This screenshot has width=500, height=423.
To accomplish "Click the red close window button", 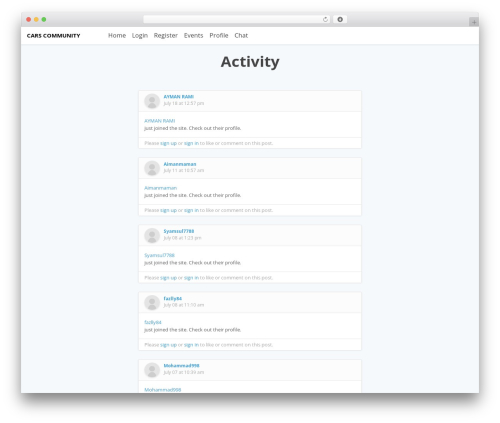I will click(29, 19).
